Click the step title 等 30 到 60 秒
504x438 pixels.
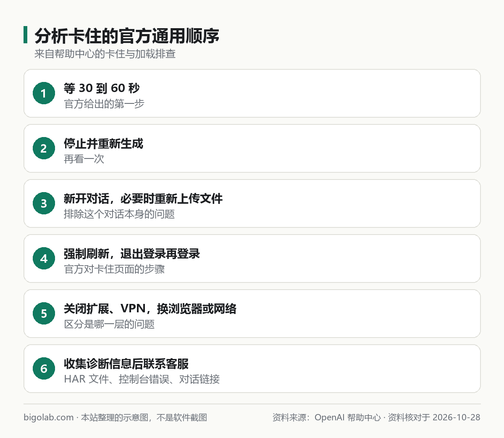coord(102,88)
